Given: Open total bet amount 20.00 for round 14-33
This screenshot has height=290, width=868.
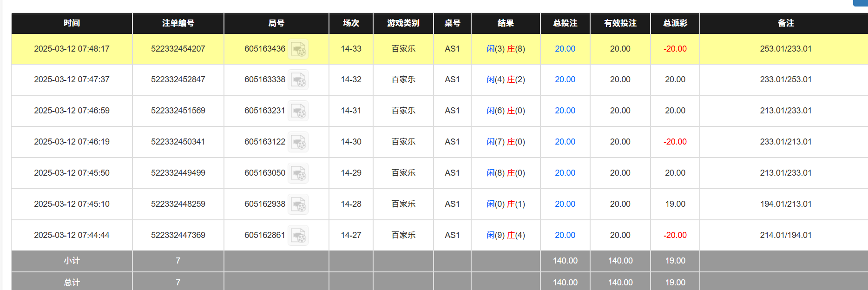Looking at the screenshot, I should pos(565,48).
